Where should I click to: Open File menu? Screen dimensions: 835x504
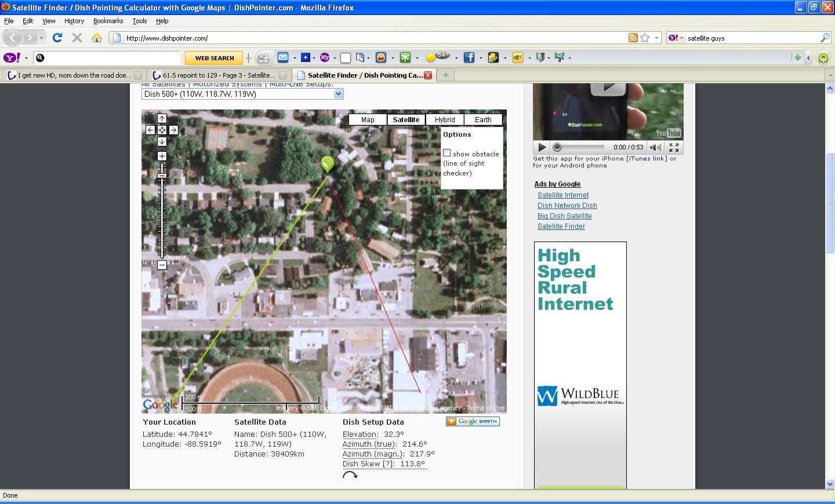click(9, 21)
